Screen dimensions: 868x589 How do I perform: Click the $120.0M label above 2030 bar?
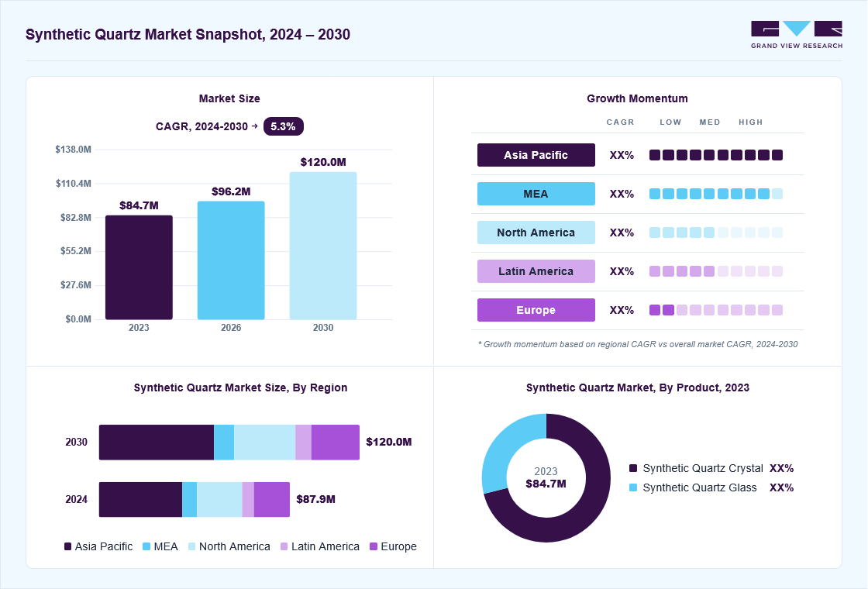(x=323, y=162)
